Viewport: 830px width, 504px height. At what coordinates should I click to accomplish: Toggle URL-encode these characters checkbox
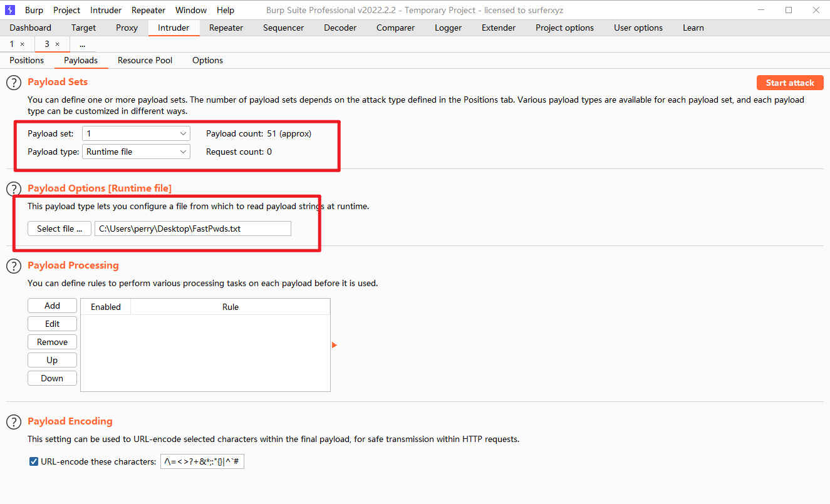click(x=34, y=462)
